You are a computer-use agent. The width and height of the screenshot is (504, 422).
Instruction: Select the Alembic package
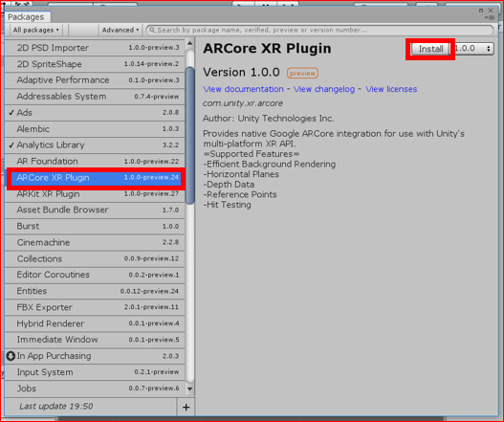click(95, 129)
